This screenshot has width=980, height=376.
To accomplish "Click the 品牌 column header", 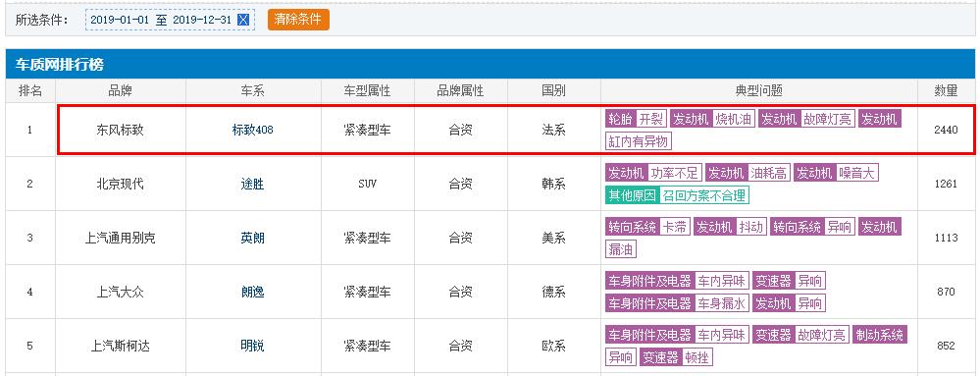I will [x=120, y=90].
